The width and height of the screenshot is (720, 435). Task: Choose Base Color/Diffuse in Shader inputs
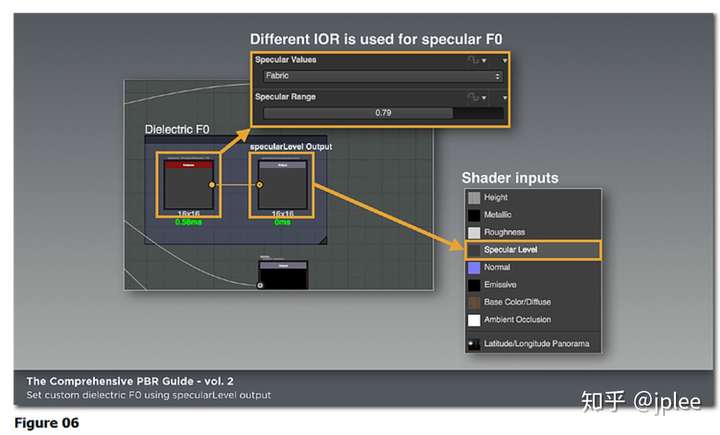[x=533, y=302]
